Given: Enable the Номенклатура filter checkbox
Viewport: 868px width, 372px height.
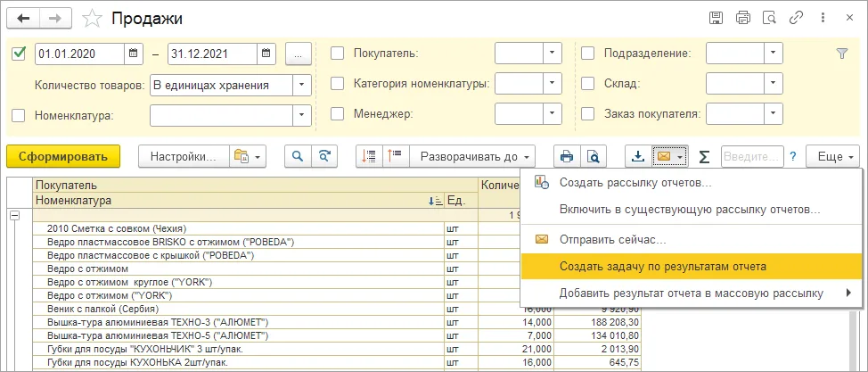Looking at the screenshot, I should pyautogui.click(x=19, y=116).
